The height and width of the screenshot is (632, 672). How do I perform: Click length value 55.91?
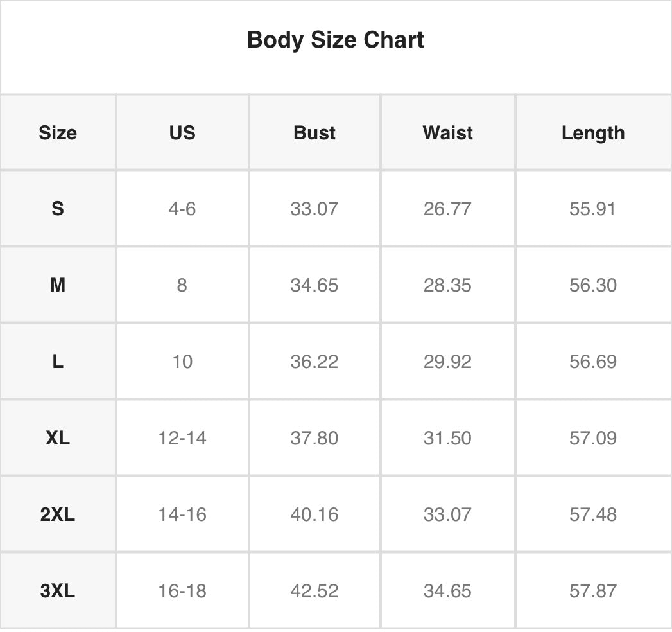(592, 209)
